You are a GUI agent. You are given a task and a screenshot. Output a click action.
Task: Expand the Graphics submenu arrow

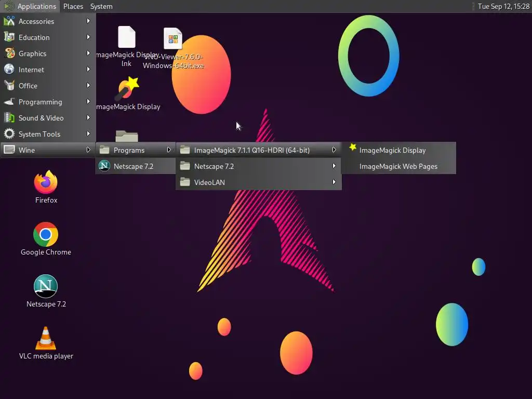point(88,54)
